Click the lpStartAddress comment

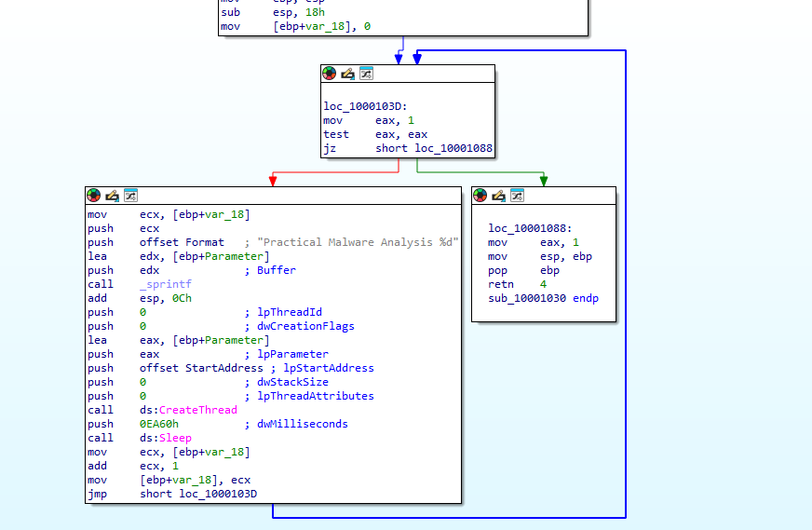(329, 368)
